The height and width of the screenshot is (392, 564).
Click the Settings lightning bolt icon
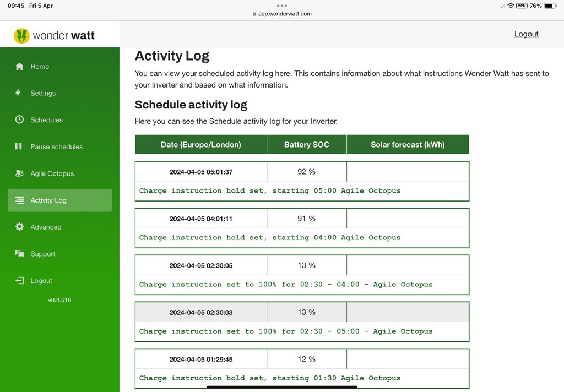point(19,93)
